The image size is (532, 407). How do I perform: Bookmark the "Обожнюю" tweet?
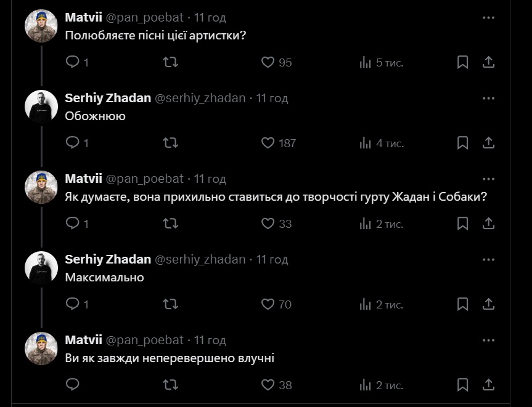pyautogui.click(x=462, y=143)
